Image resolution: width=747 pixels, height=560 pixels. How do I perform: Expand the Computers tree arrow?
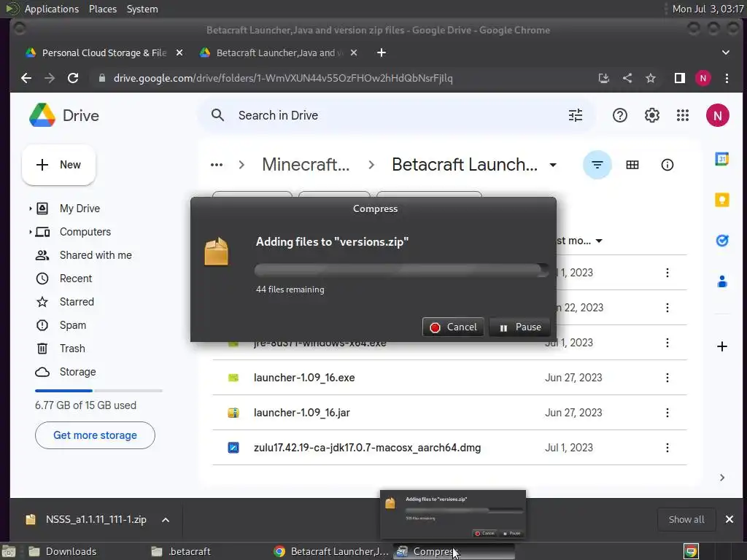click(30, 232)
